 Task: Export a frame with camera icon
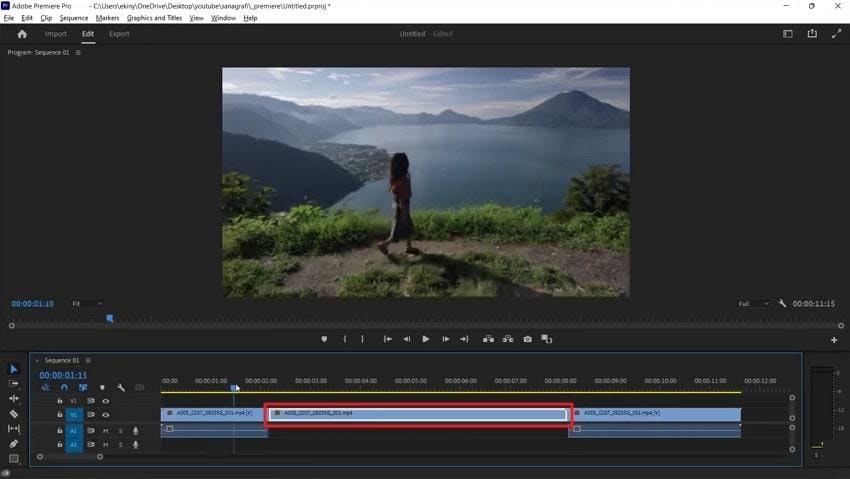(x=527, y=339)
